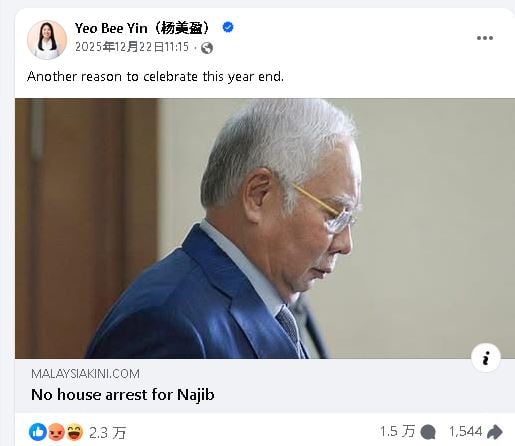Viewport: 515px width, 446px height.
Task: View the 1,544 shares count
Action: (x=465, y=432)
